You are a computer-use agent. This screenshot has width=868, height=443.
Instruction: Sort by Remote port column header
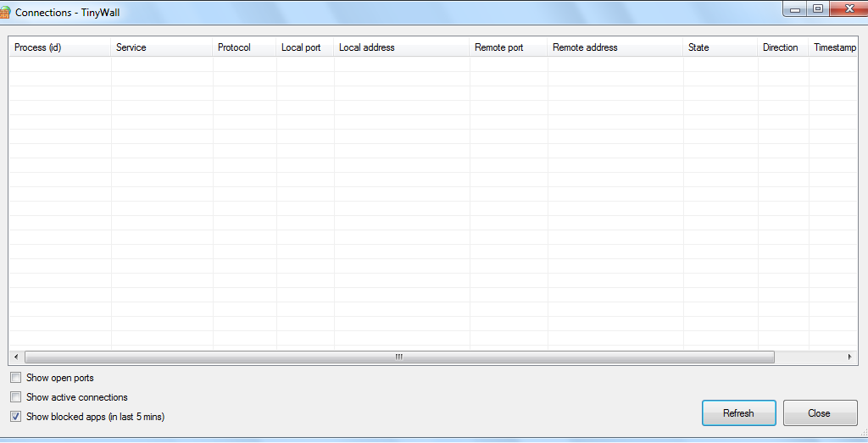(x=509, y=47)
